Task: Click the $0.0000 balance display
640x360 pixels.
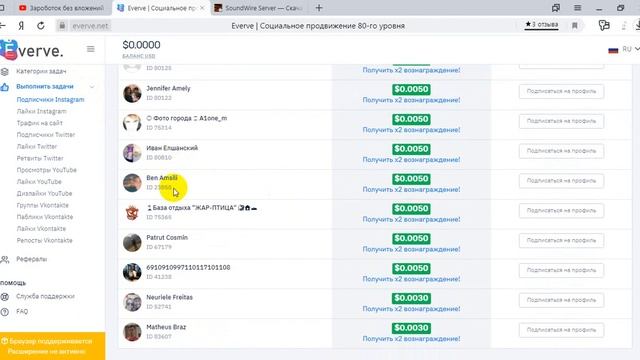Action: [x=141, y=45]
